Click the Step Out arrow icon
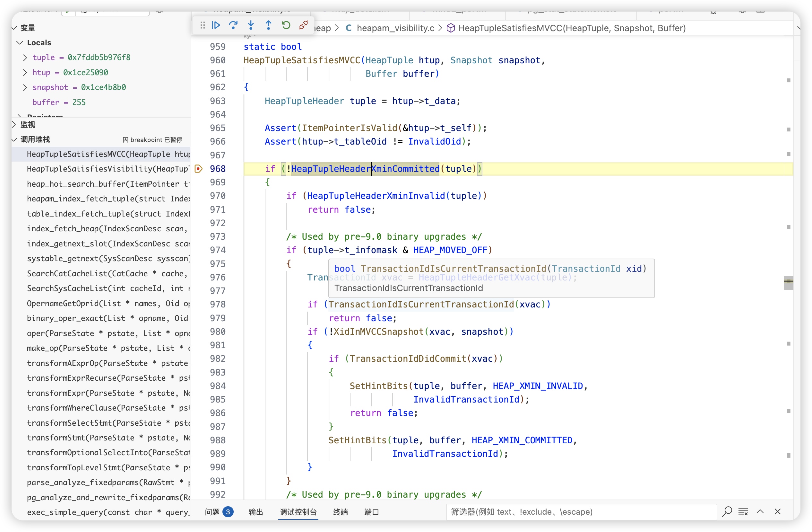812x532 pixels. click(x=269, y=25)
